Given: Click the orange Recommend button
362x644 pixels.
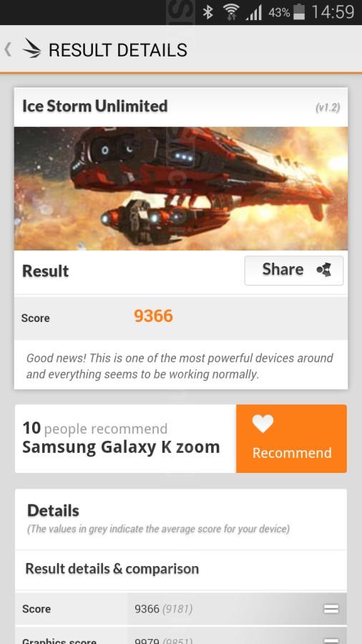Looking at the screenshot, I should pyautogui.click(x=291, y=439).
